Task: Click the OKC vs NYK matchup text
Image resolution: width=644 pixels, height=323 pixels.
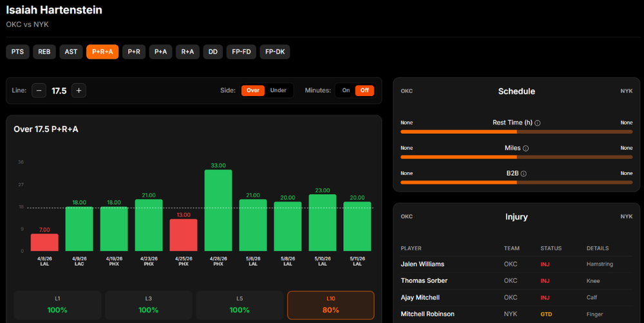Action: [x=28, y=24]
